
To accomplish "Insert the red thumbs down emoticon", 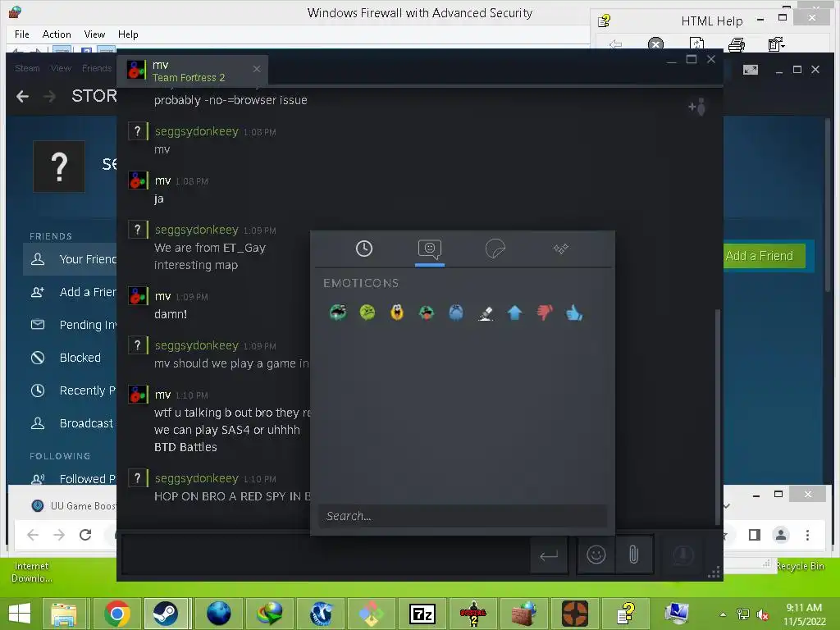I will 545,313.
